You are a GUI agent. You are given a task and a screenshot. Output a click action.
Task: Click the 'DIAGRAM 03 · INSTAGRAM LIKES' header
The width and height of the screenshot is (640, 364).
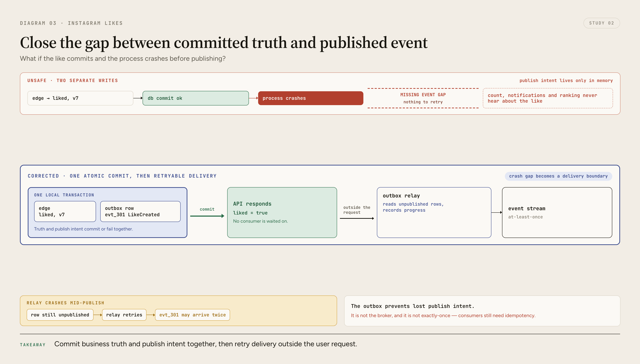click(71, 23)
